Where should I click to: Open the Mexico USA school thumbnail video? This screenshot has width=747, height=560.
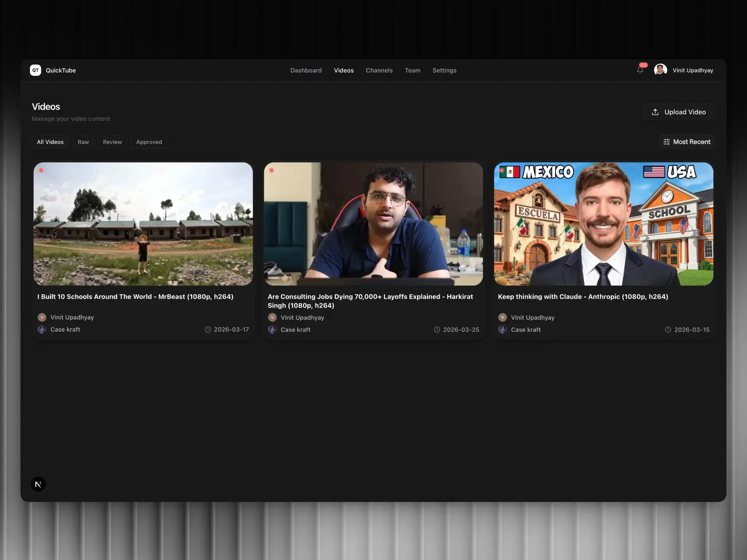pos(603,224)
